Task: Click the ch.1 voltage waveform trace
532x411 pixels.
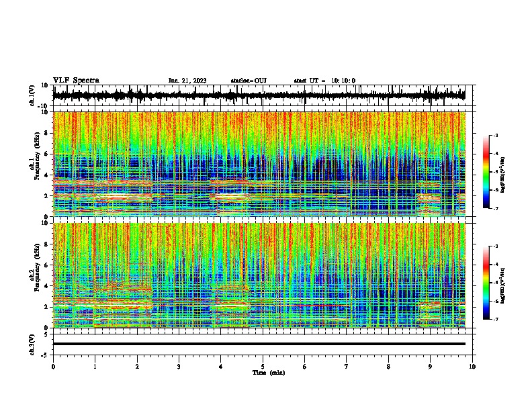Action: pos(259,95)
